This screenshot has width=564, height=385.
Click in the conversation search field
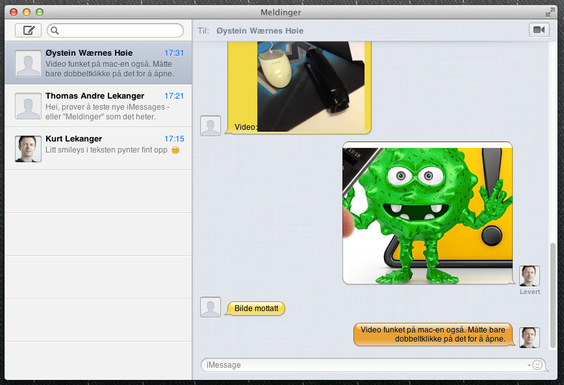115,31
